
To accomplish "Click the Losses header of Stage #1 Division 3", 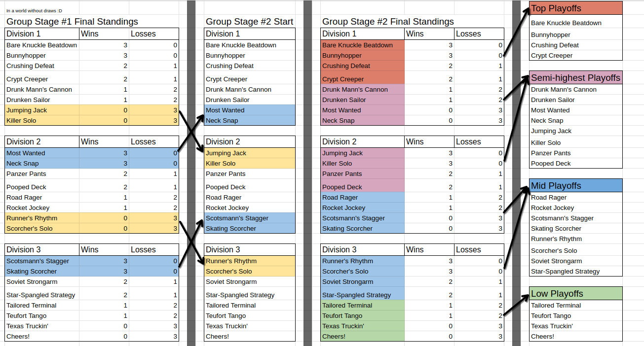I will (143, 250).
